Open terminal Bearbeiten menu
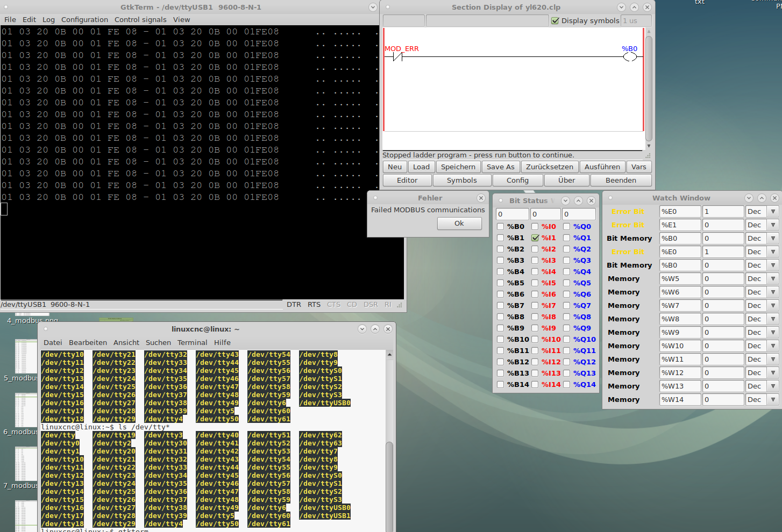Screen dimensions: 782x532 88,342
